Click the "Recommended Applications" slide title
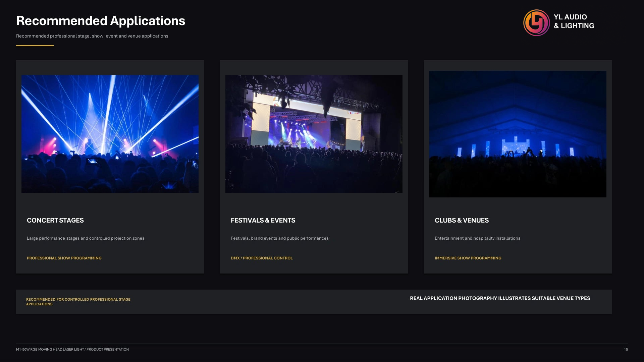This screenshot has height=362, width=644. [101, 21]
